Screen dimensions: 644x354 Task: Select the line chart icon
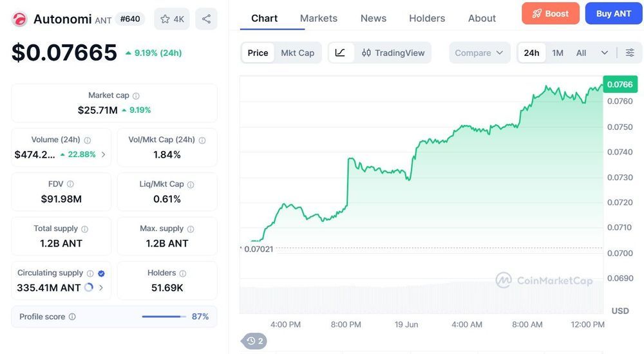341,53
